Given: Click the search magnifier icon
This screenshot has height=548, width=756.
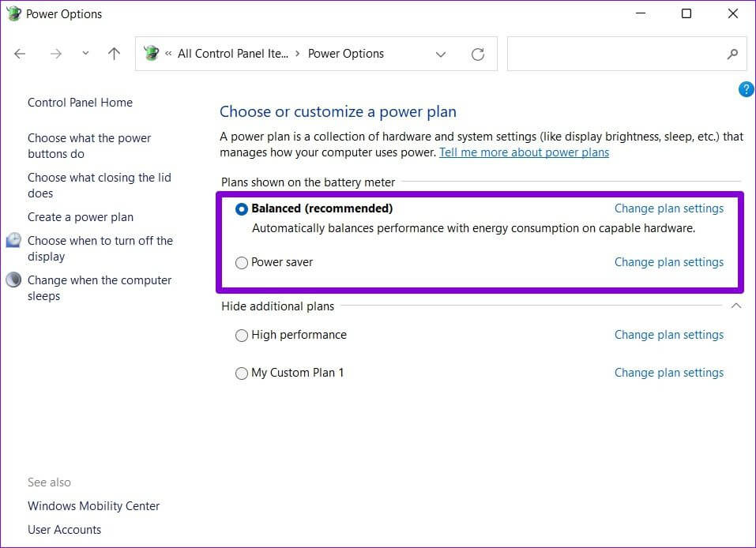Looking at the screenshot, I should click(x=732, y=54).
